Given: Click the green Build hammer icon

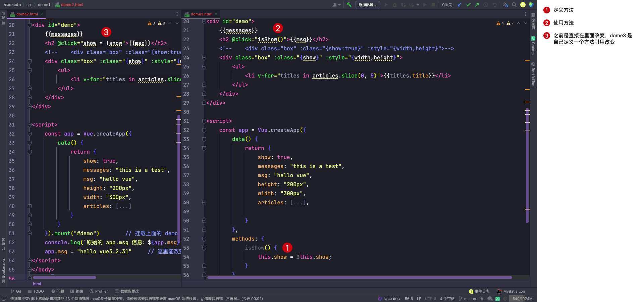Looking at the screenshot, I should [x=349, y=5].
